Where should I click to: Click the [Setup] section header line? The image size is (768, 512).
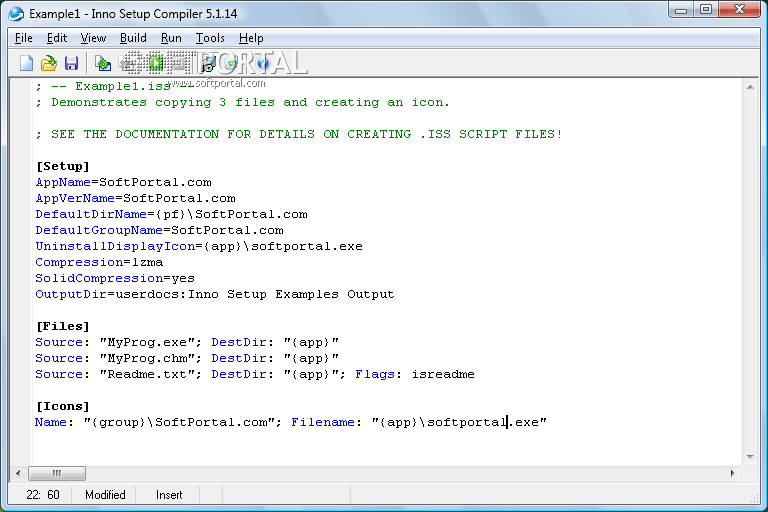(x=63, y=166)
